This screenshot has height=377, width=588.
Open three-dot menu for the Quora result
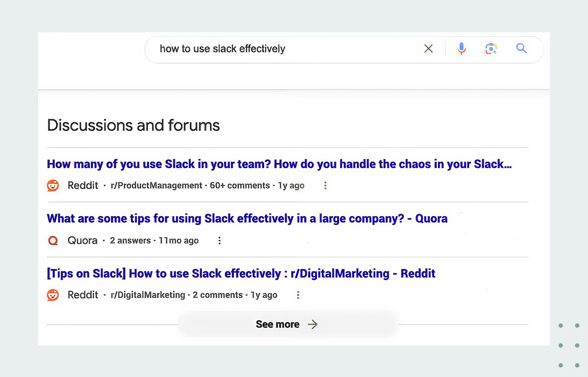coord(220,240)
